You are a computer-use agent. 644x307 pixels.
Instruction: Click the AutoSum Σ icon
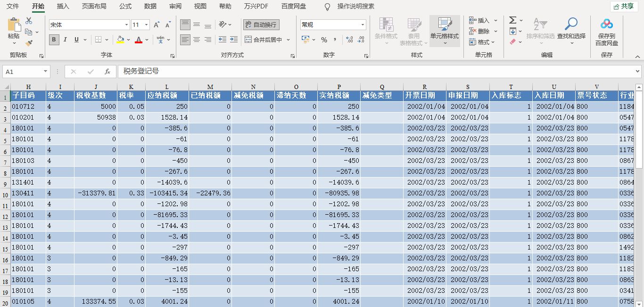click(x=513, y=19)
